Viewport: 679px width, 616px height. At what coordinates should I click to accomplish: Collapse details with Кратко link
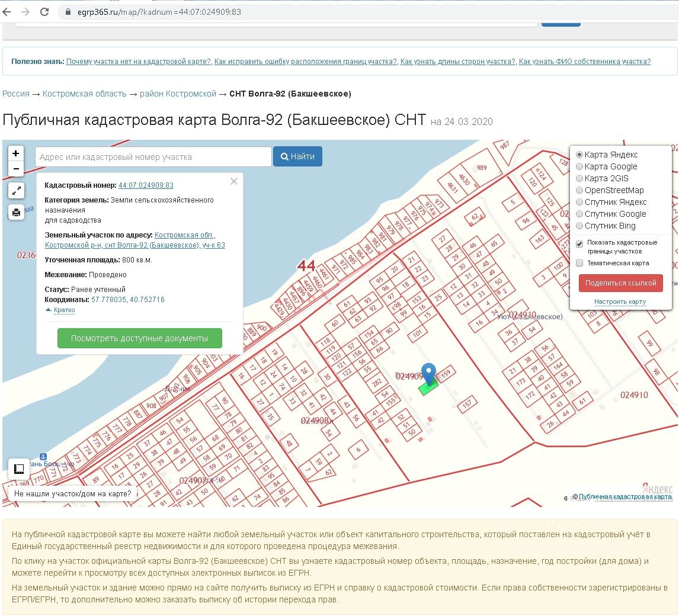click(64, 310)
